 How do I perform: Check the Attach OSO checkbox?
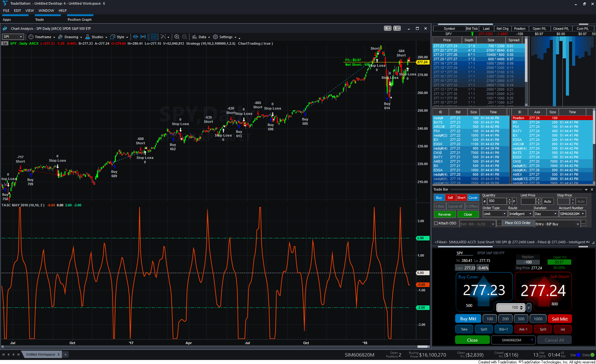pyautogui.click(x=436, y=223)
